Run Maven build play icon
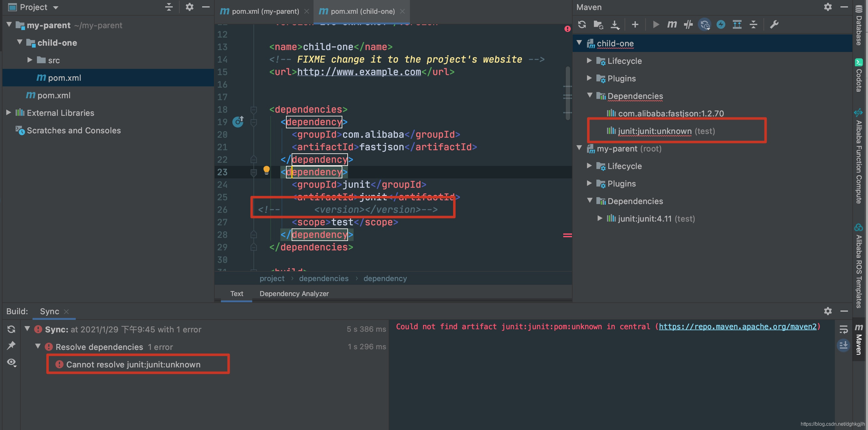Screen dimensions: 868x430 (x=656, y=24)
